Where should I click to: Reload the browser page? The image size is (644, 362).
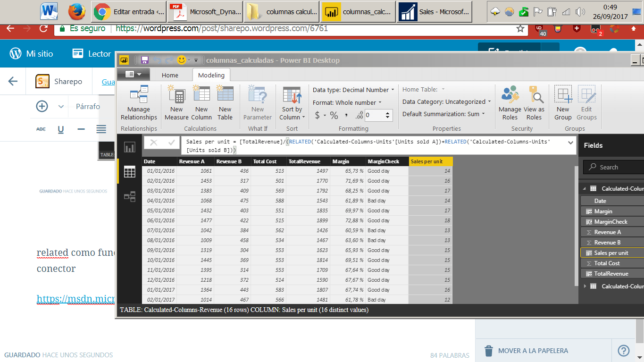[43, 28]
